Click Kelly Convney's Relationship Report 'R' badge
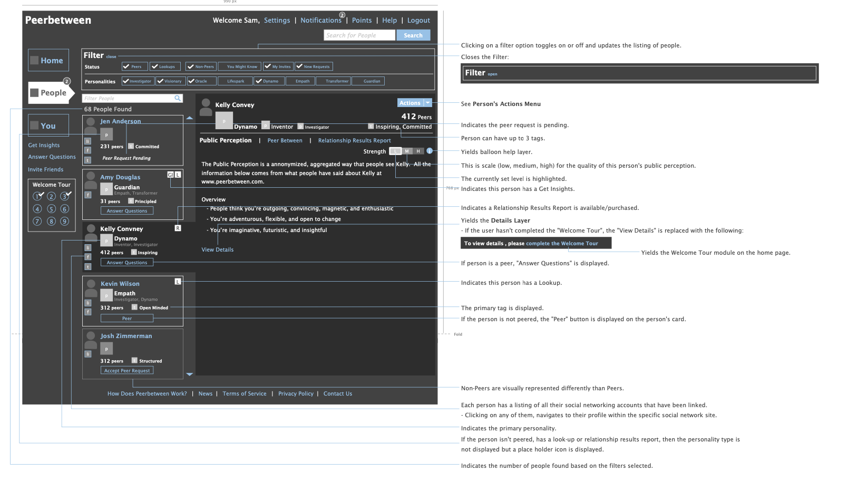This screenshot has height=500, width=868. tap(178, 228)
